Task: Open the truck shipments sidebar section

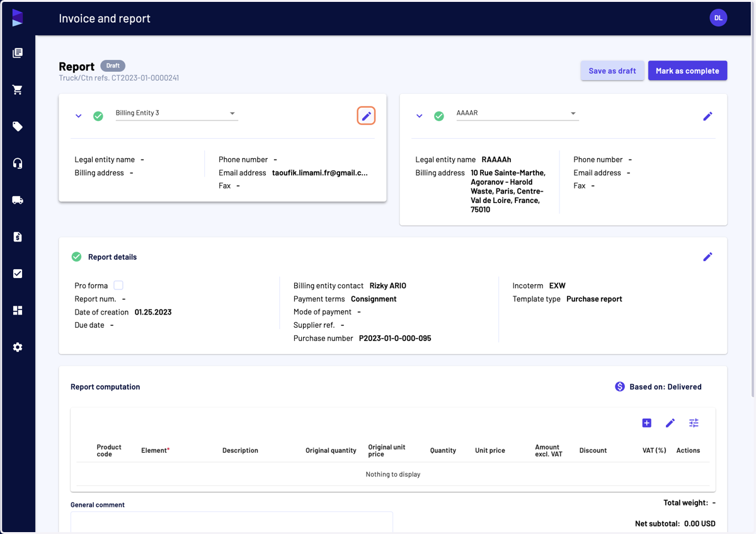Action: (18, 200)
